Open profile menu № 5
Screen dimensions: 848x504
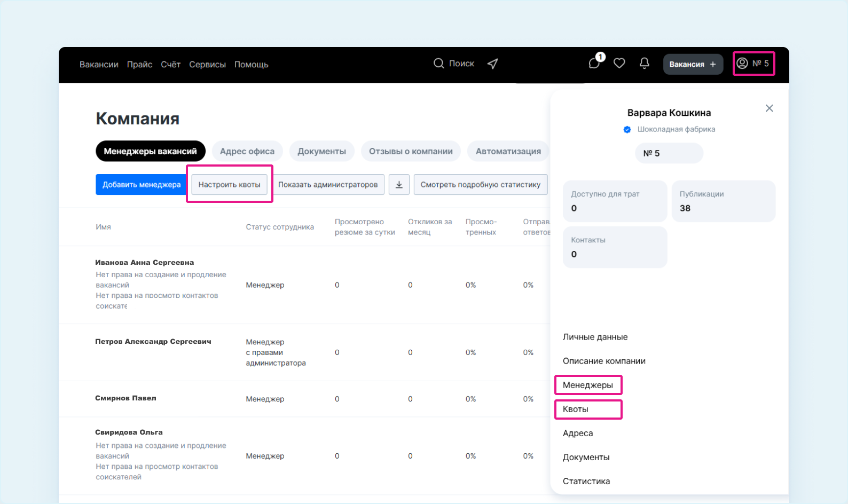pyautogui.click(x=753, y=64)
